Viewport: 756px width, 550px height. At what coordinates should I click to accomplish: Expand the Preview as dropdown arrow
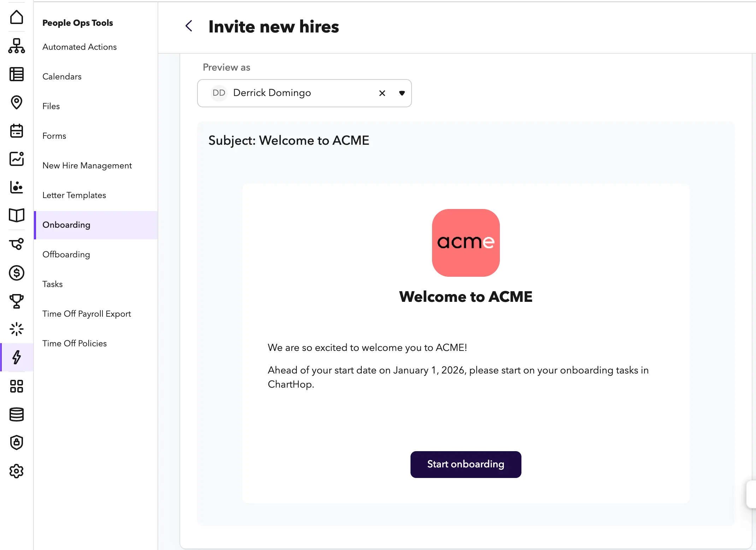tap(402, 93)
